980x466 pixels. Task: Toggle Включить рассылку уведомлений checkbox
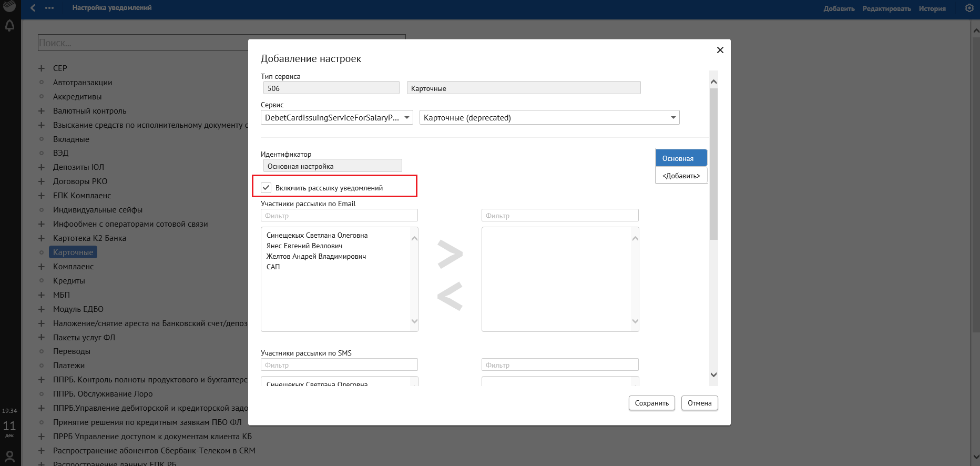pos(267,188)
